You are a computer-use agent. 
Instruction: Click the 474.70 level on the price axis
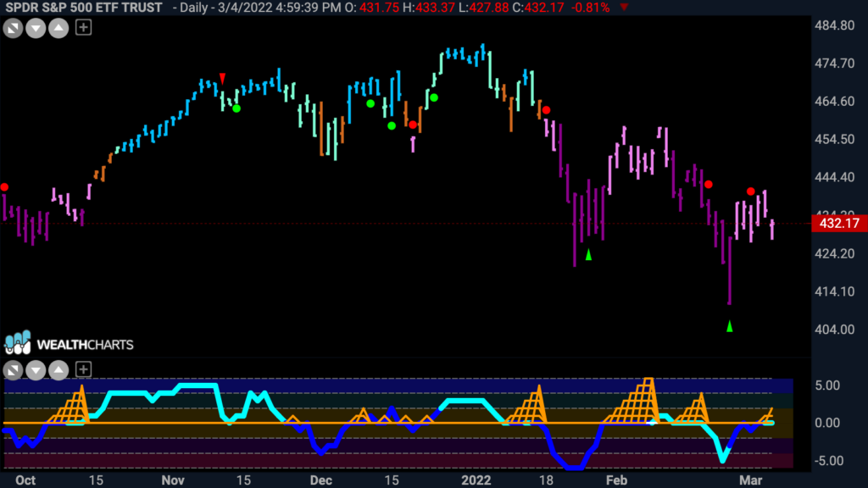834,64
